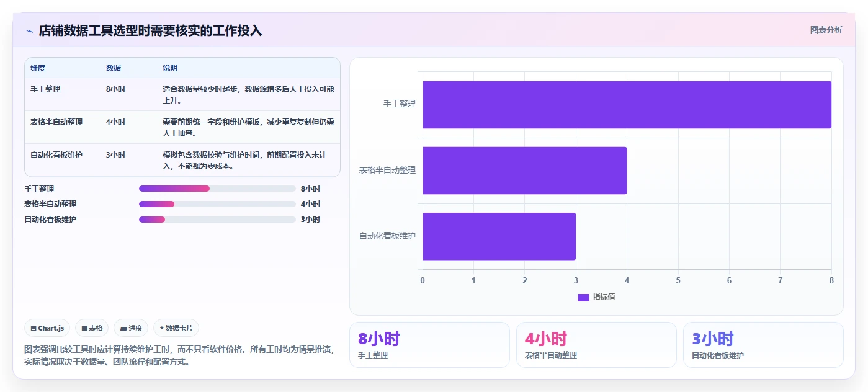Screen dimensions: 868x392
Task: Click the 8小时 table cell
Action: (115, 89)
